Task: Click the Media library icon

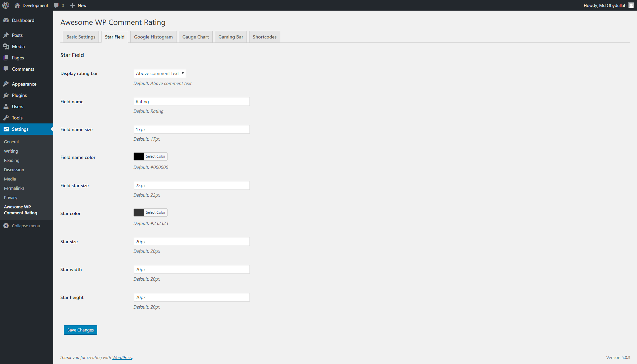Action: coord(6,46)
